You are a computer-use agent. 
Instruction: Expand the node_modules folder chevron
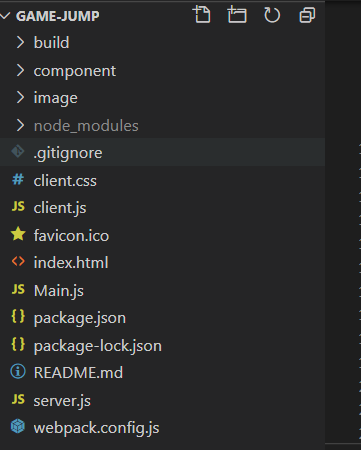20,125
